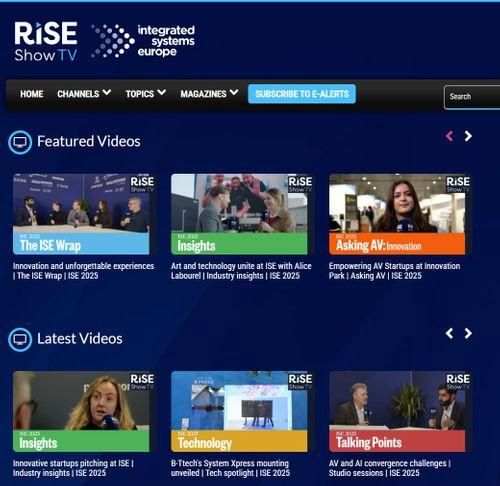Click the Latest Videos heading
The width and height of the screenshot is (500, 486).
click(x=80, y=339)
